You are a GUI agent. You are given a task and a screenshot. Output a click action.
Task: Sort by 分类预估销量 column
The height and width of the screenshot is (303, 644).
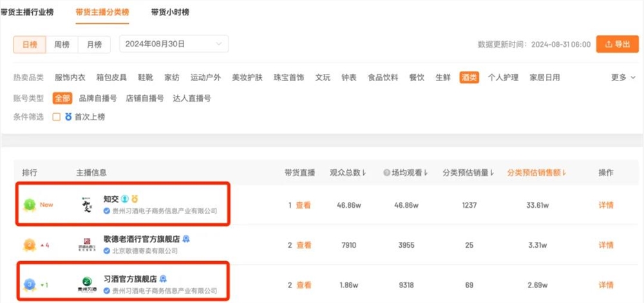pyautogui.click(x=468, y=173)
